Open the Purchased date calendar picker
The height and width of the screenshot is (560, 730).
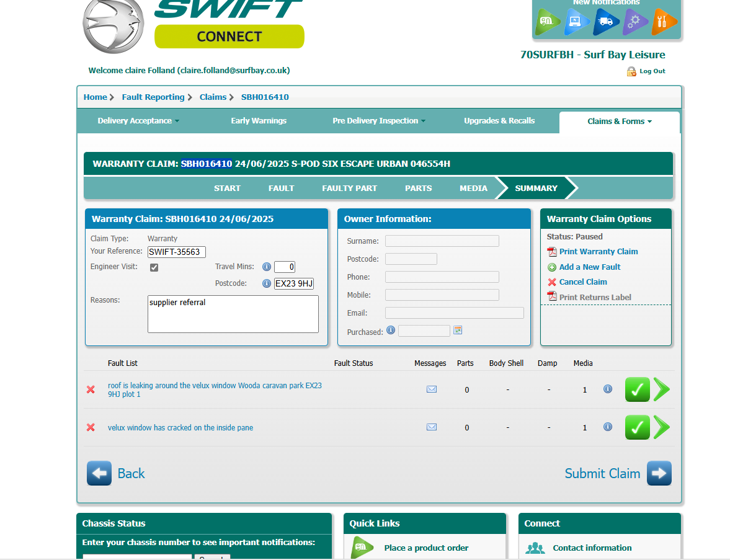pos(458,330)
